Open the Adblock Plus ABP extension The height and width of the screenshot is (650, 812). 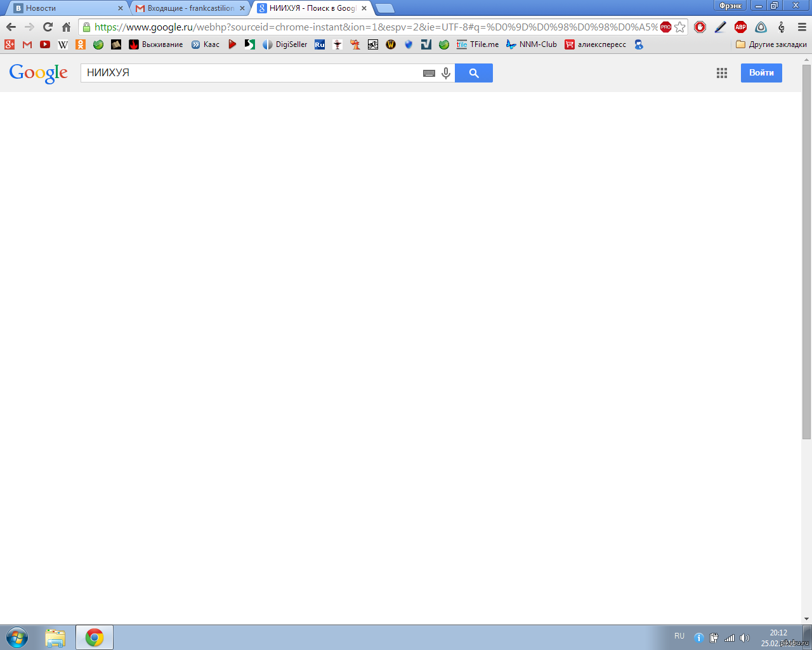coord(740,27)
